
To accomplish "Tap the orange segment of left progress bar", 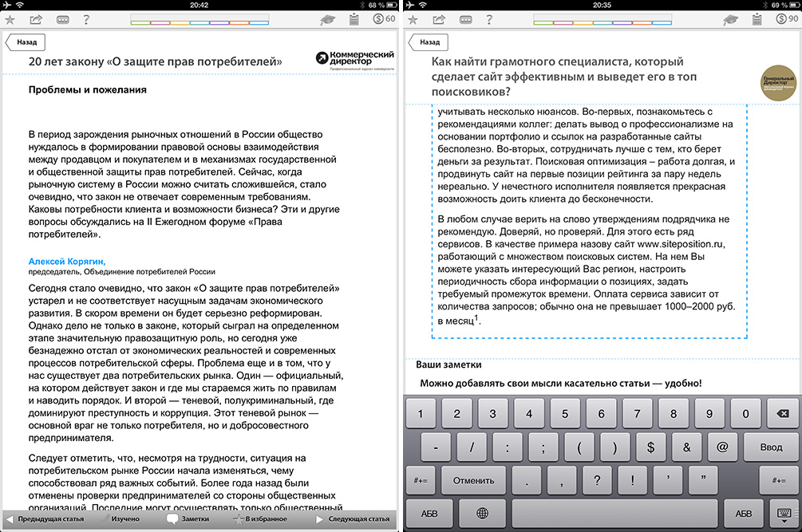I will point(239,22).
